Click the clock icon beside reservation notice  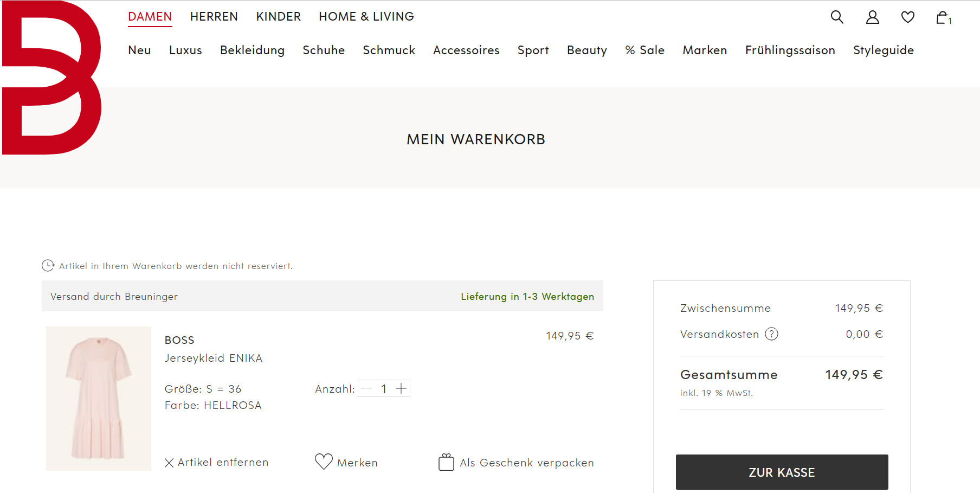(x=48, y=265)
